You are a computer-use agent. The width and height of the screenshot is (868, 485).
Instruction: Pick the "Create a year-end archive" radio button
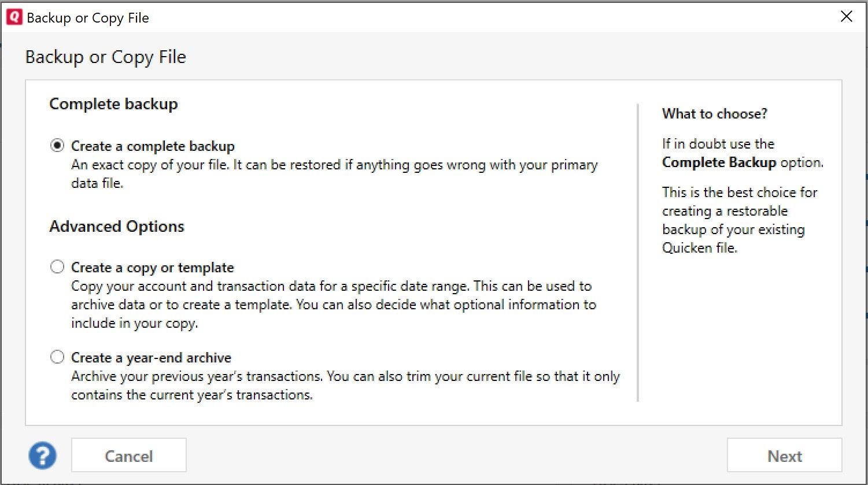pyautogui.click(x=57, y=357)
